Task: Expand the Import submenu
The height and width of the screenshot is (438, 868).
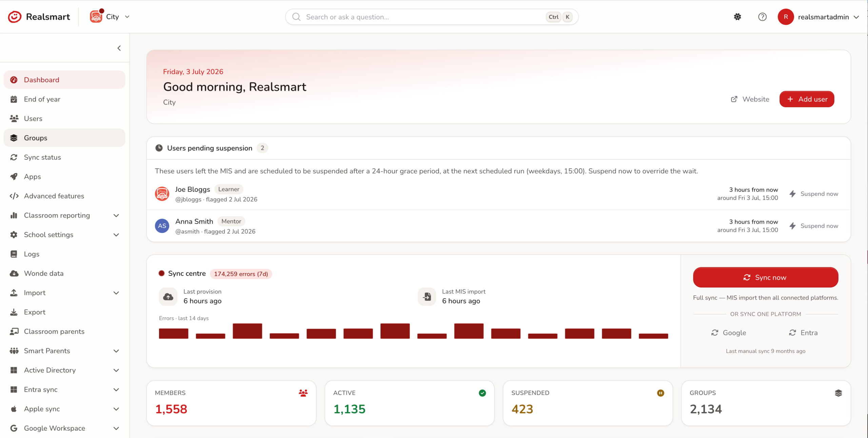Action: (116, 292)
